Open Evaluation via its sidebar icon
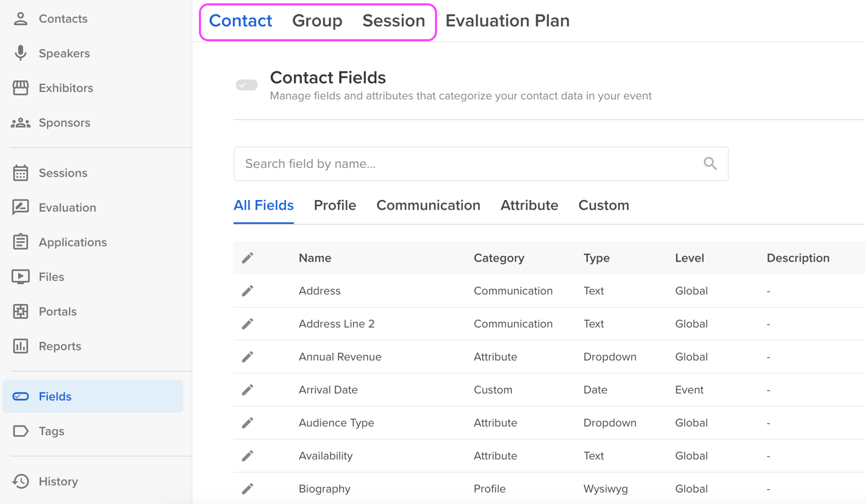The width and height of the screenshot is (865, 504). tap(21, 208)
